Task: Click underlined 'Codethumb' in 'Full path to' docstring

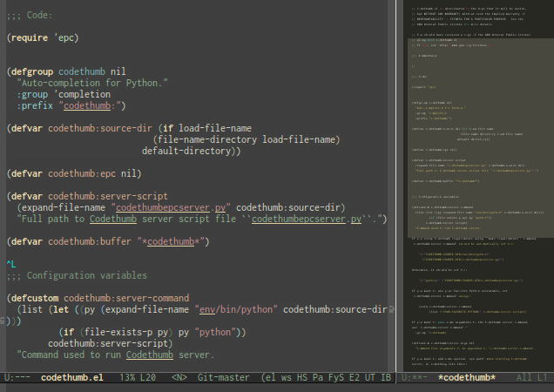Action: pyautogui.click(x=113, y=219)
